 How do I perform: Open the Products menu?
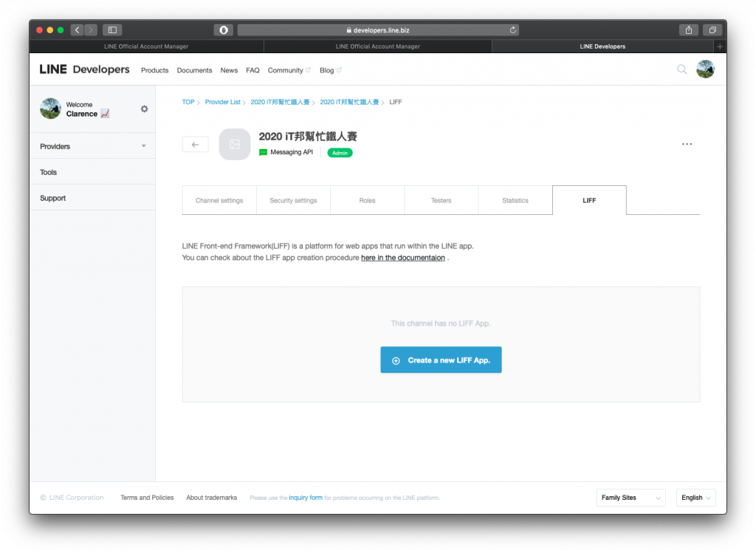click(x=155, y=70)
